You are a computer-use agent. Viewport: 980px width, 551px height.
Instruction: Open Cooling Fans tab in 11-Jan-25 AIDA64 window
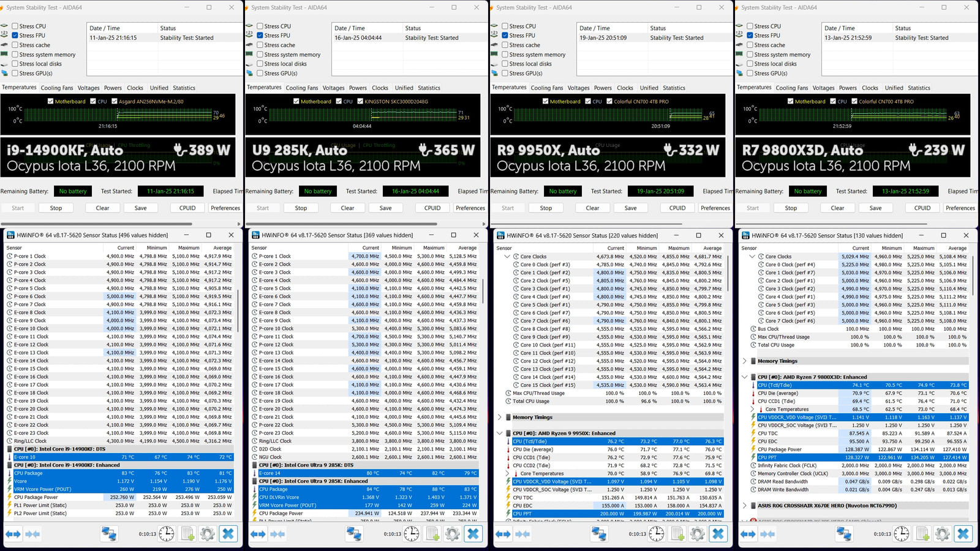(57, 88)
